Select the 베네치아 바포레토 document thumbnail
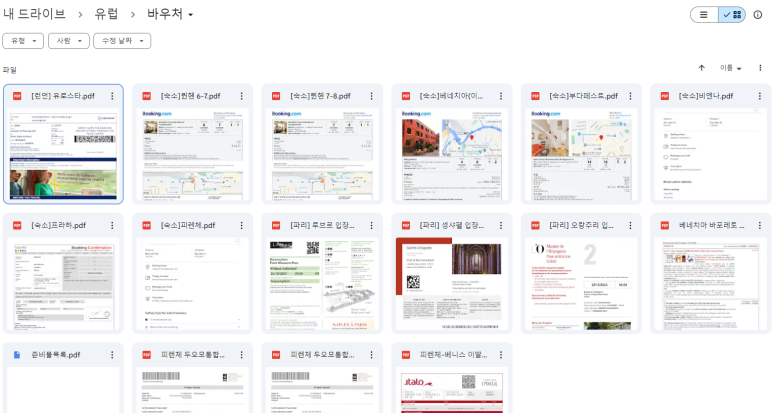The width and height of the screenshot is (773, 413). [711, 283]
